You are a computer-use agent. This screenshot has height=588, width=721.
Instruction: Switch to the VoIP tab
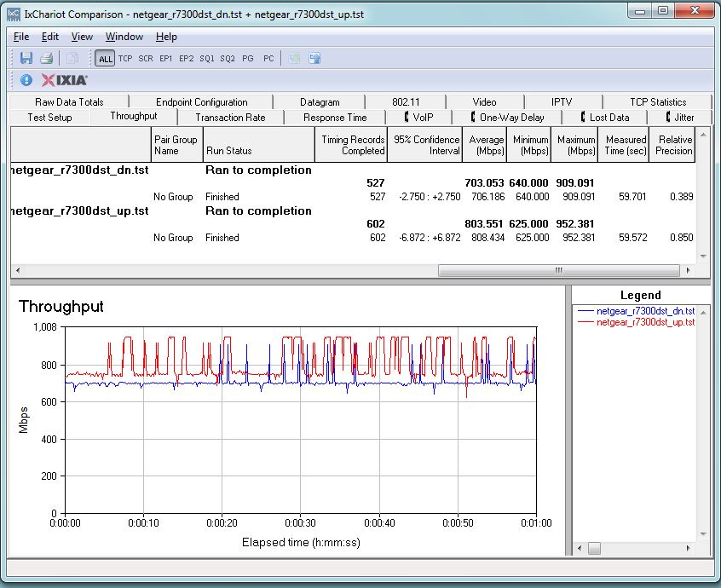click(x=419, y=118)
